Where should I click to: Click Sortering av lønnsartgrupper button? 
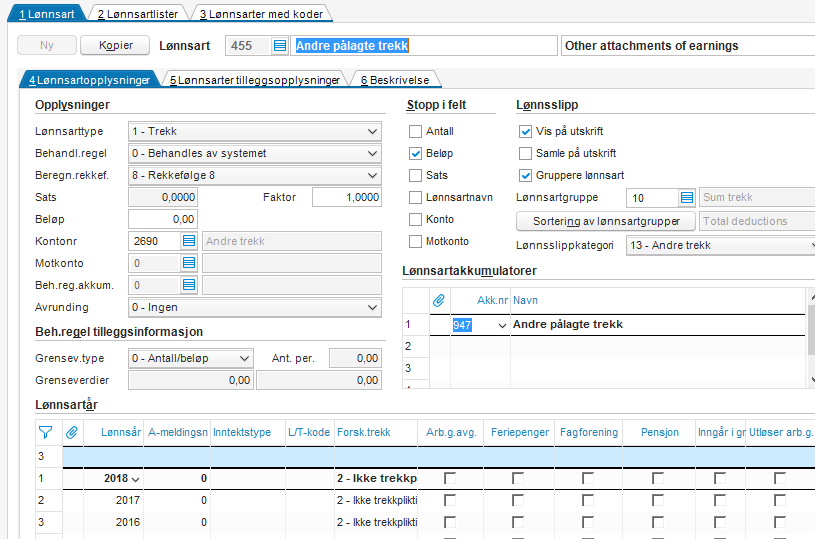(606, 221)
